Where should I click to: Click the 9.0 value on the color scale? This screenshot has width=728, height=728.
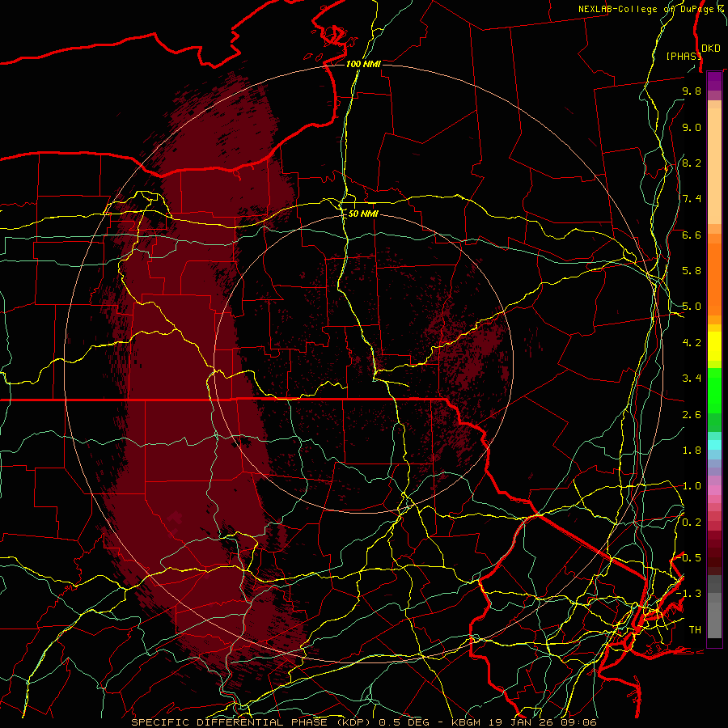(x=692, y=127)
